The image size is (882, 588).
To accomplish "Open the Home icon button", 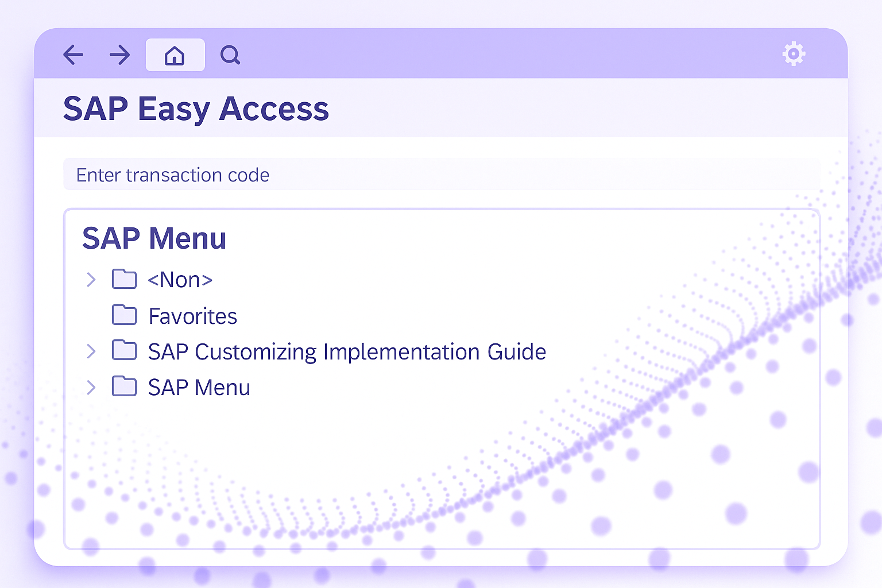I will tap(175, 55).
